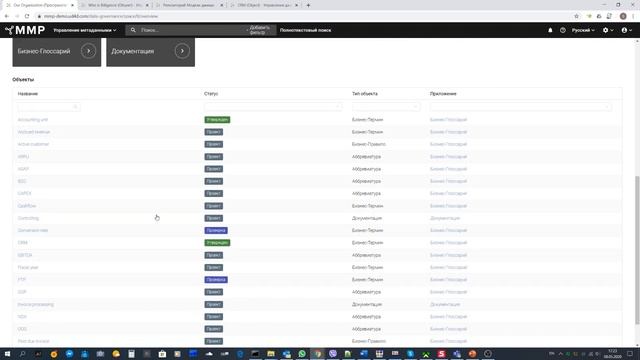Click Утвержден status badge in CRM row
Image resolution: width=640 pixels, height=360 pixels.
click(217, 242)
